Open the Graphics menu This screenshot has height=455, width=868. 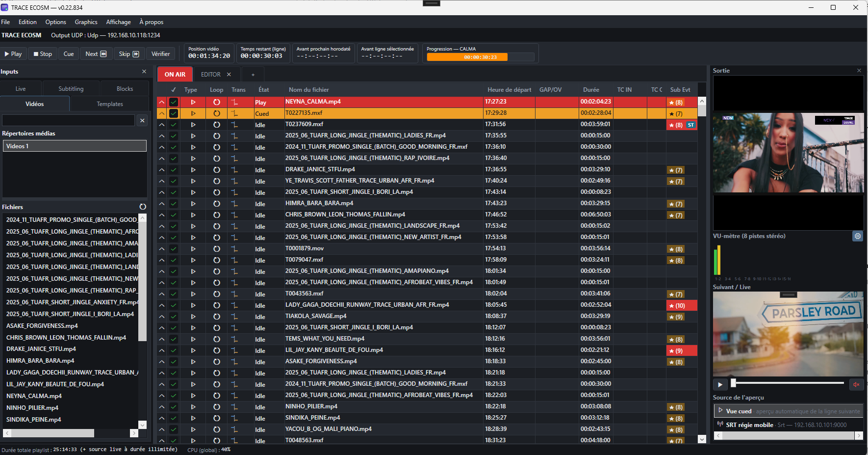[x=86, y=22]
